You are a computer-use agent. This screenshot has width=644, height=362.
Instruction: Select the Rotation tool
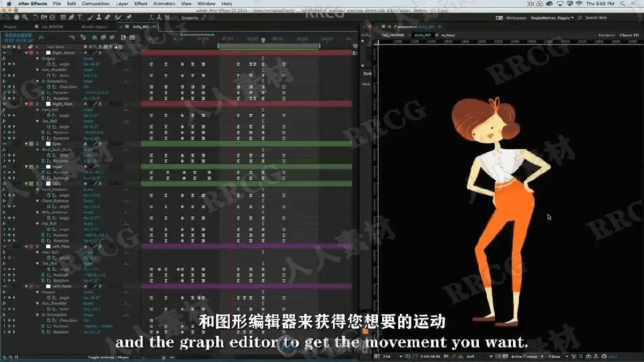tap(35, 18)
